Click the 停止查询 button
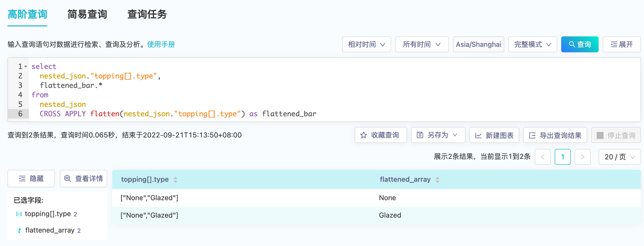Screen dimensions: 644x246 [616, 135]
